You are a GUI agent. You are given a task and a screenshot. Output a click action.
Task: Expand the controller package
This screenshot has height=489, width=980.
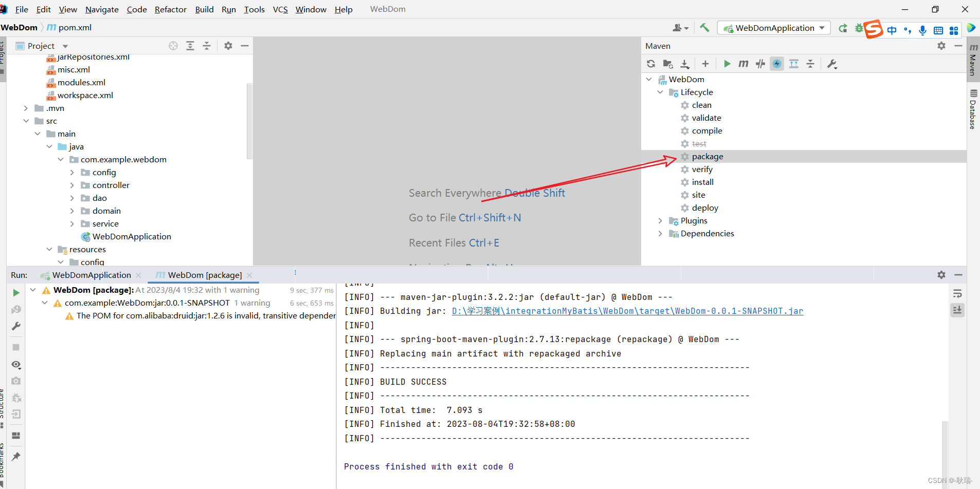(x=72, y=185)
